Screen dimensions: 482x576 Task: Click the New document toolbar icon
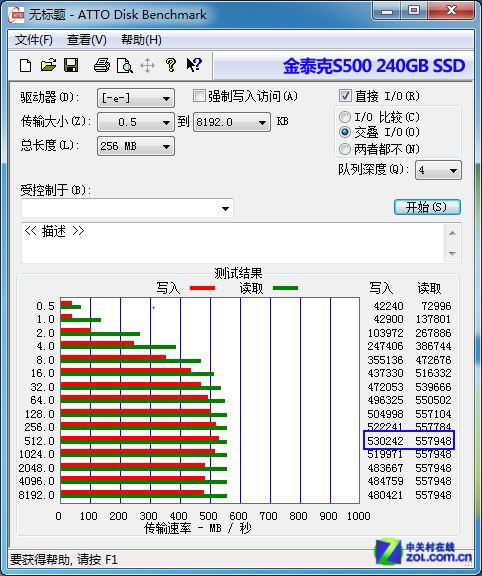click(25, 66)
